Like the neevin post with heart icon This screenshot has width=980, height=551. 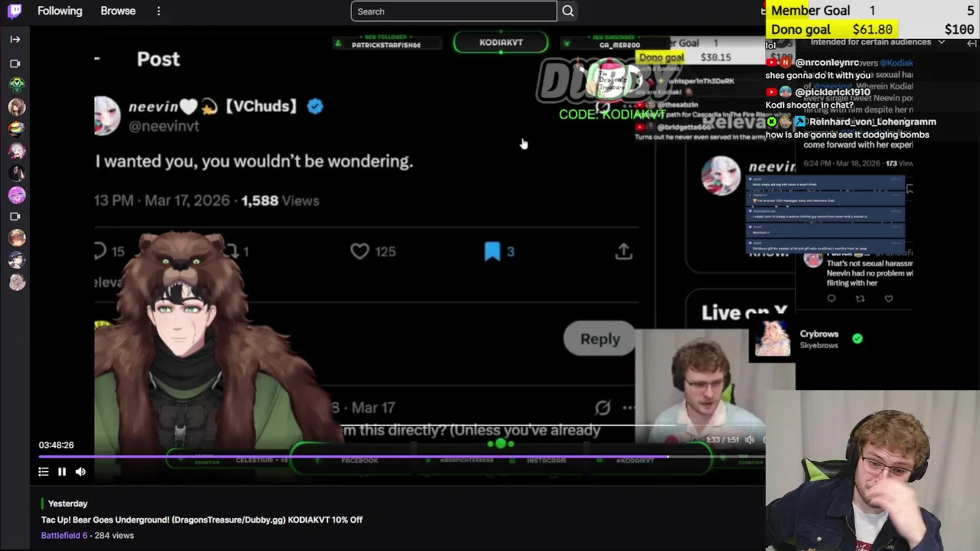[x=359, y=251]
